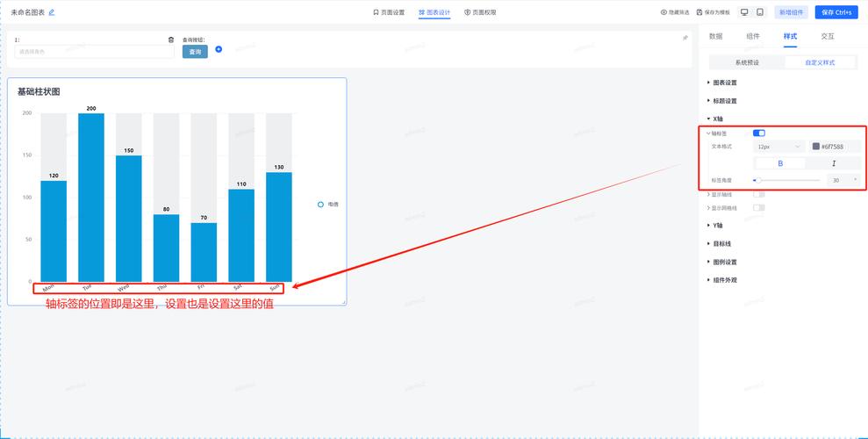The image size is (868, 439).
Task: Switch to desktop preview mode icon
Action: point(744,12)
